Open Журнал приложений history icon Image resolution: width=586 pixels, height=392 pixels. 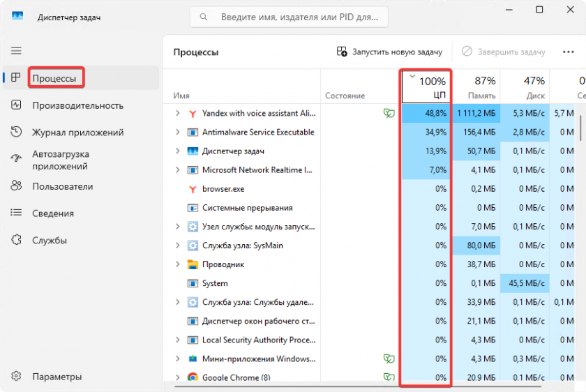click(x=17, y=133)
